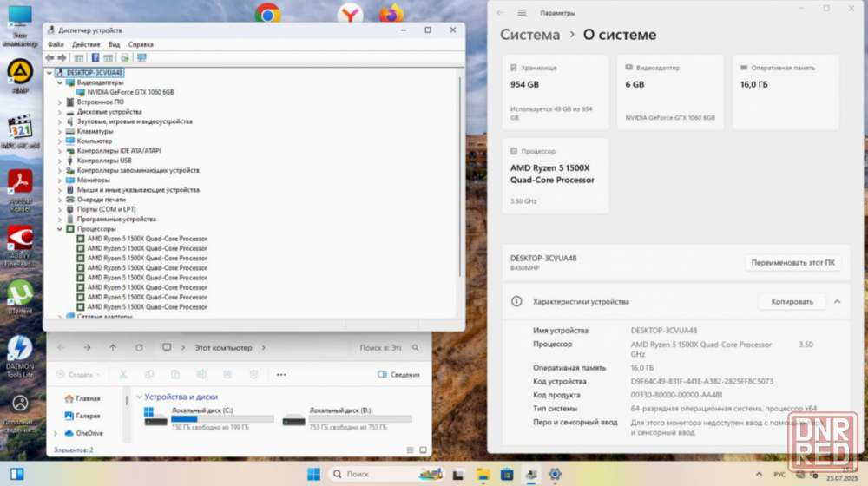Open AIMP from the desktop

(x=19, y=72)
